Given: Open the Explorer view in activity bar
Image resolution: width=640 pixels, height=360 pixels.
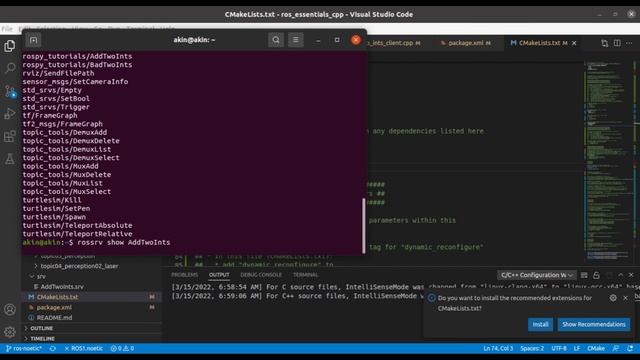Looking at the screenshot, I should (9, 46).
